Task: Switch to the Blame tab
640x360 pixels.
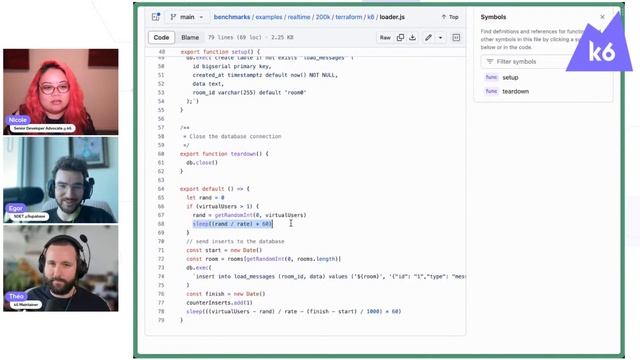Action: pos(190,37)
